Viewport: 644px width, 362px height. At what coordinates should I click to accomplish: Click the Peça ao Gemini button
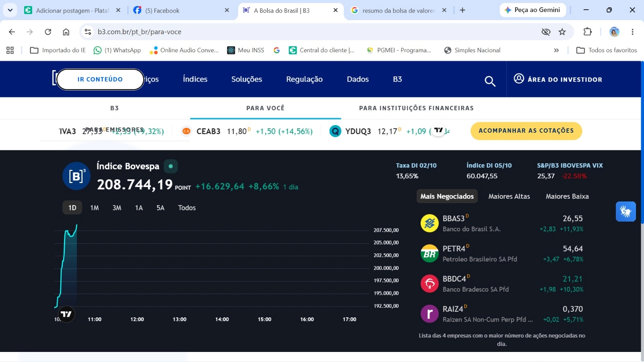(533, 10)
